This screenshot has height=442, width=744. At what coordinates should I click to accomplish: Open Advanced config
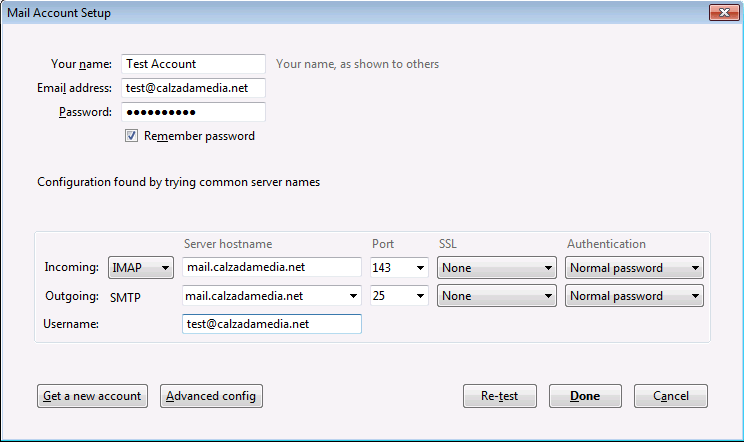pos(211,396)
